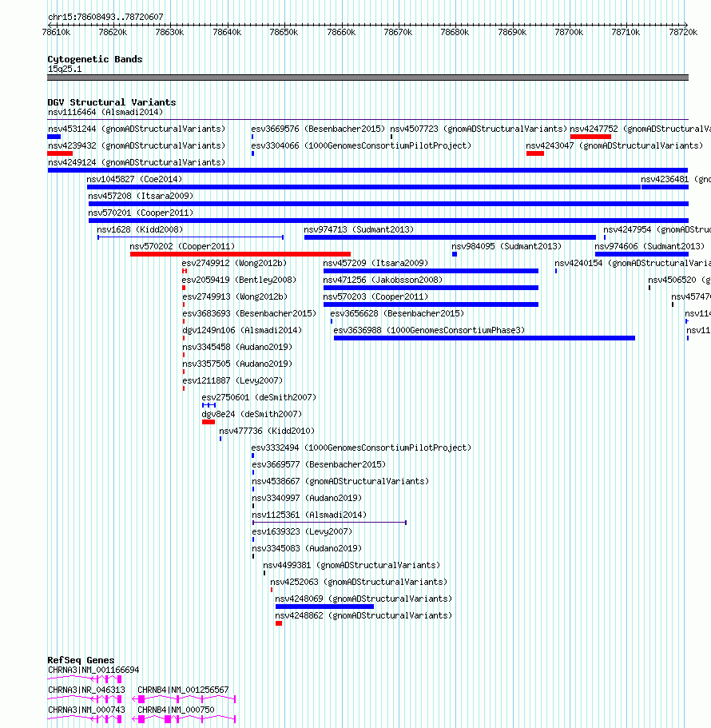Open the nsv457208 (Itsara2009) label
711x728 pixels.
coord(141,196)
